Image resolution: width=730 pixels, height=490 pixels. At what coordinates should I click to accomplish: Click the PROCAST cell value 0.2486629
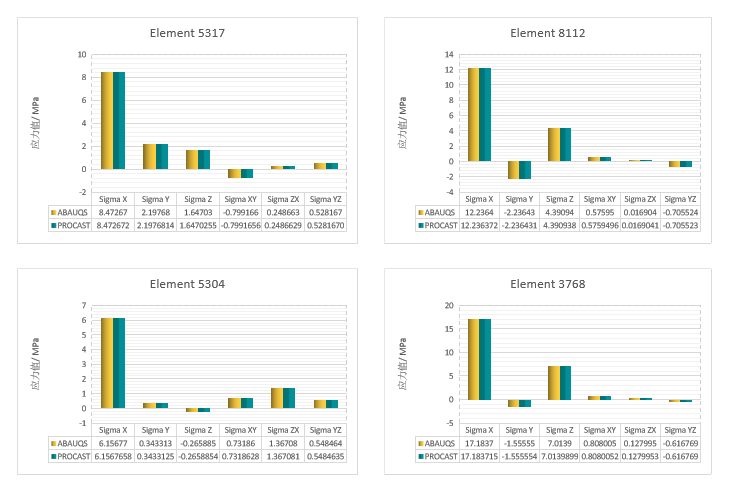click(283, 225)
